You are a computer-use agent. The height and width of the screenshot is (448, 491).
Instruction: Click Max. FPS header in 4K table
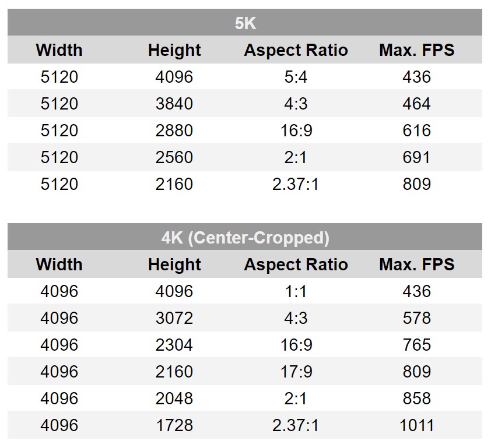(x=417, y=264)
